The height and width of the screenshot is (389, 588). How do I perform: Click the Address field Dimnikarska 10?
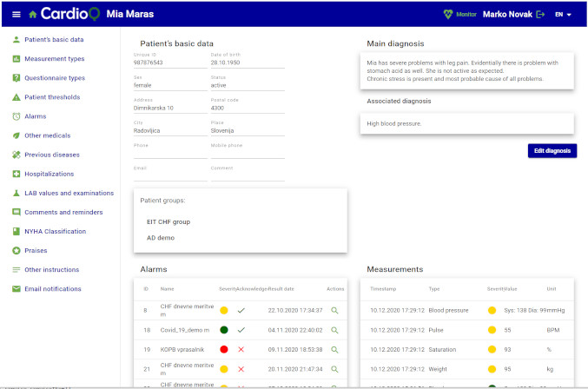[170, 108]
